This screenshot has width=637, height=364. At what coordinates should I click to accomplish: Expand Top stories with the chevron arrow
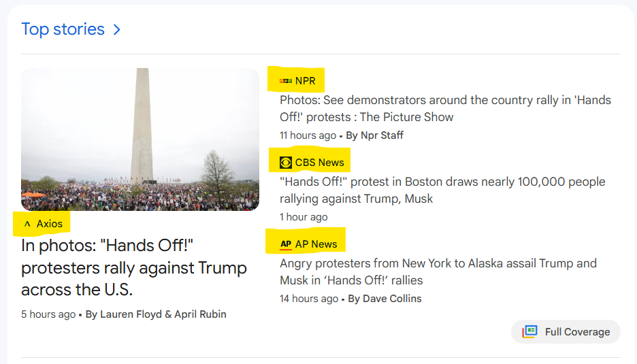(x=116, y=29)
